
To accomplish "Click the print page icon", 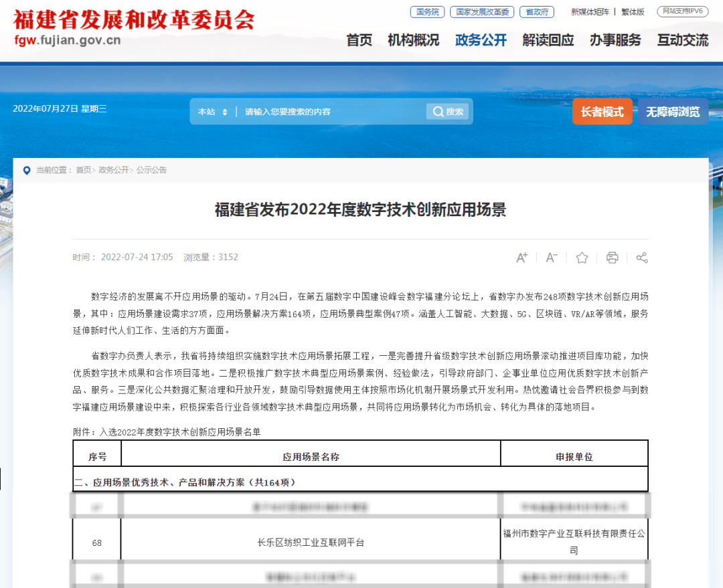I will pos(612,258).
